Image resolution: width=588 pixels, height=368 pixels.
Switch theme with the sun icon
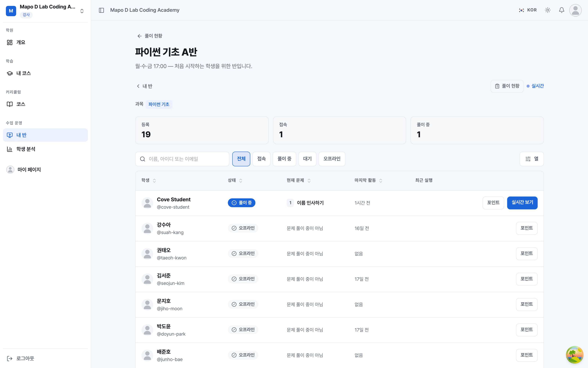(x=548, y=10)
